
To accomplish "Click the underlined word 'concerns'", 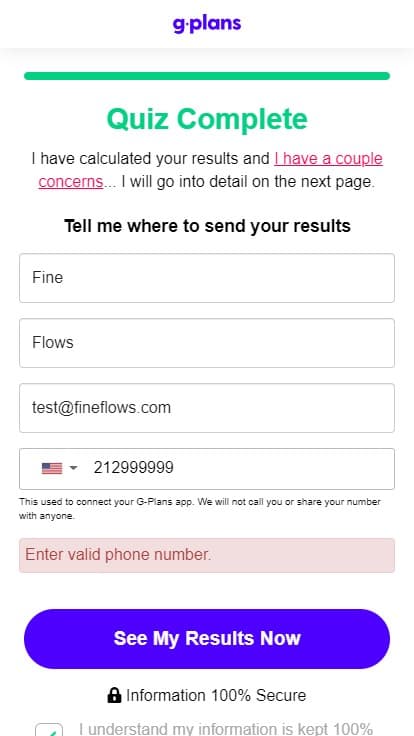I will click(70, 181).
